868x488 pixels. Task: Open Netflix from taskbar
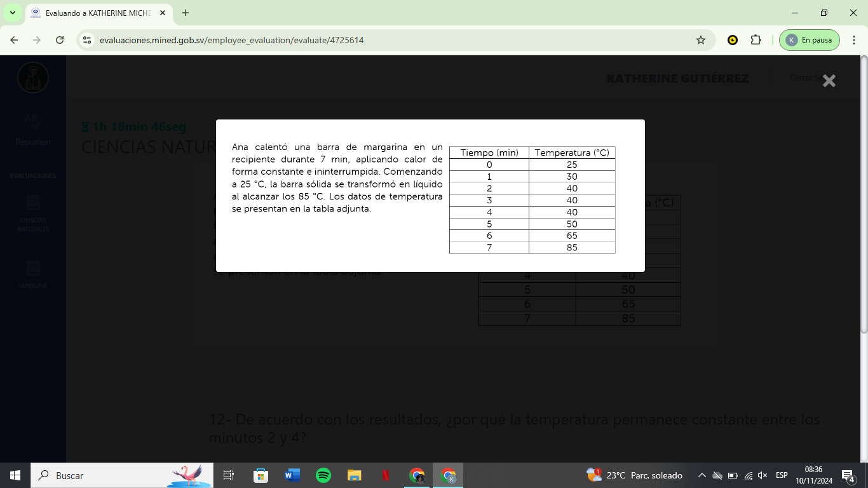point(386,475)
